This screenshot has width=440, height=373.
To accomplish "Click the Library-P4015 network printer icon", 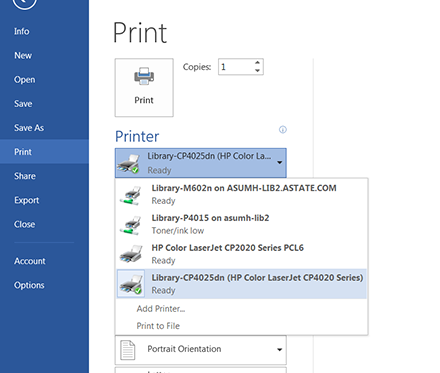I will click(x=131, y=225).
